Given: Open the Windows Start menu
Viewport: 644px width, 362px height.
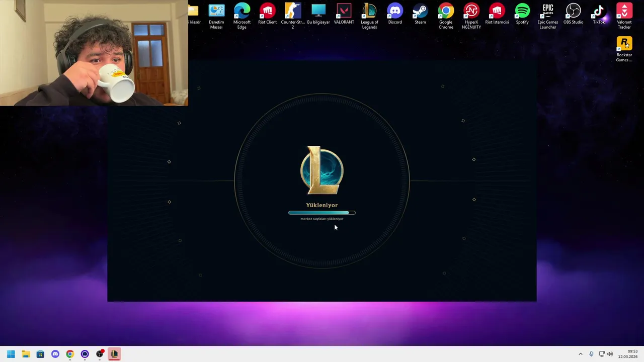Looking at the screenshot, I should coord(11,354).
